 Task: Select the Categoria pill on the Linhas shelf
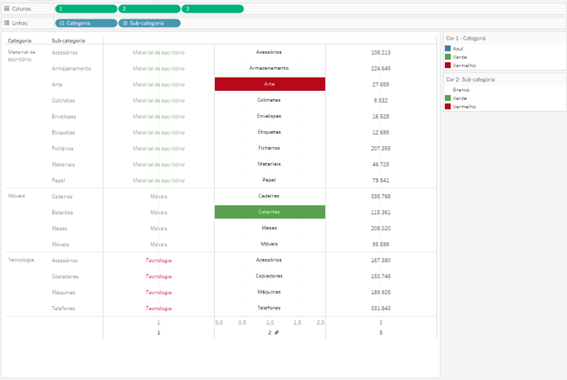point(86,23)
